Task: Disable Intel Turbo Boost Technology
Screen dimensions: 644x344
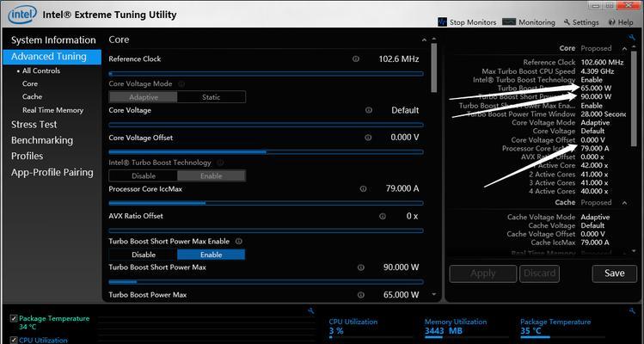Action: (x=143, y=176)
